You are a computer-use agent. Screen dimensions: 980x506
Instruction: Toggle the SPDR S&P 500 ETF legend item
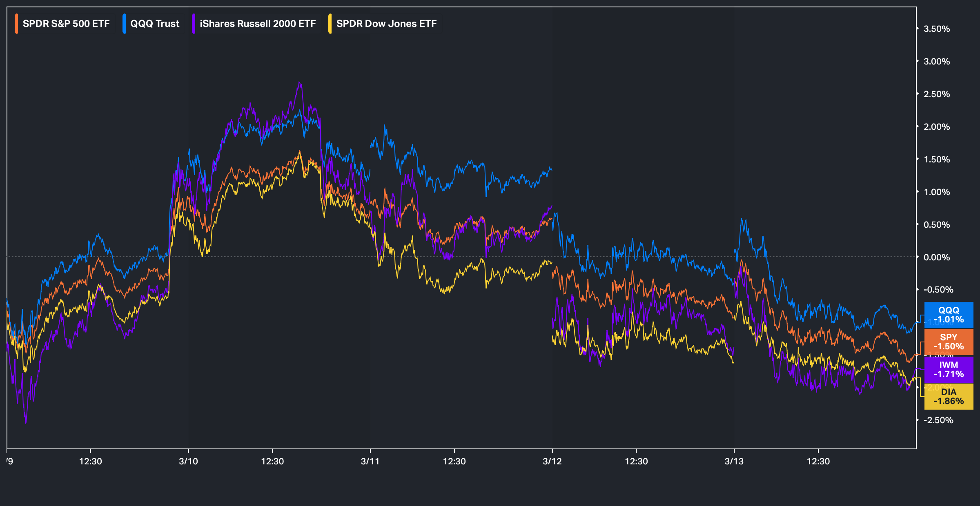coord(66,24)
